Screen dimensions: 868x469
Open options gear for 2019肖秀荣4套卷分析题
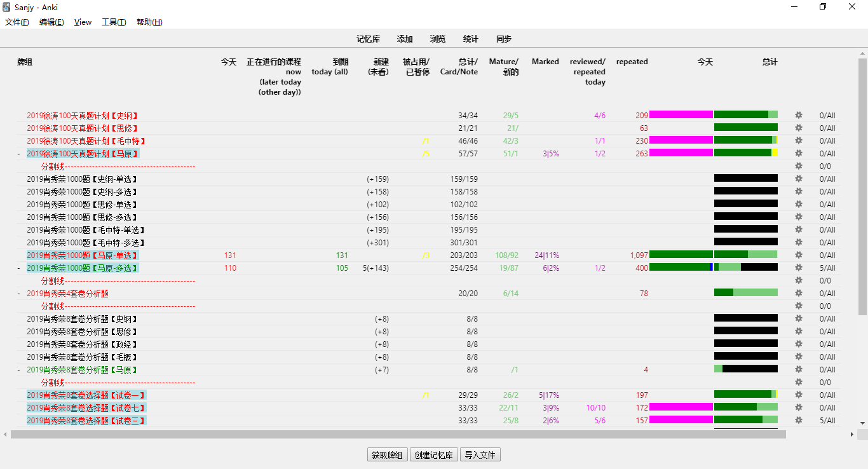[799, 293]
